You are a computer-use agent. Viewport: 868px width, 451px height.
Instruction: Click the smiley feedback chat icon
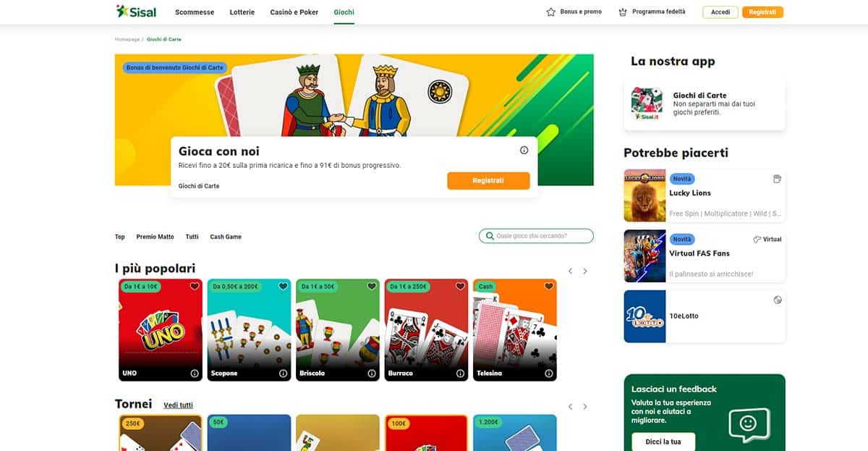tap(749, 424)
